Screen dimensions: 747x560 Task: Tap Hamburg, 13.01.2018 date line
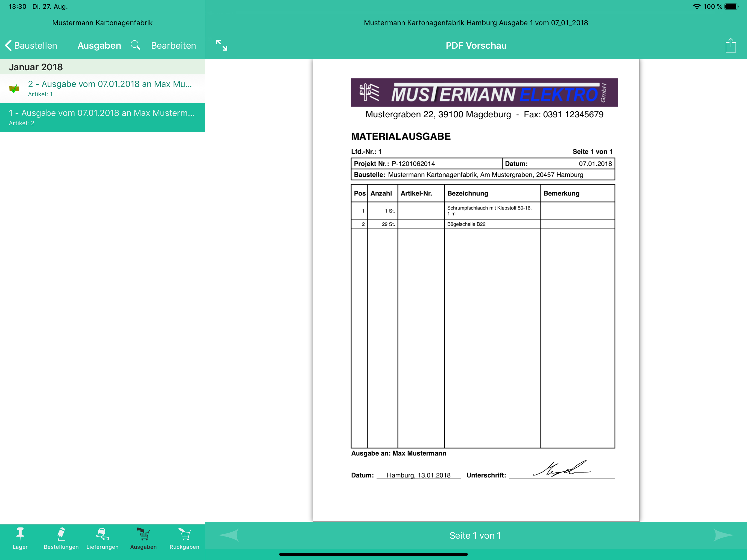pyautogui.click(x=418, y=475)
